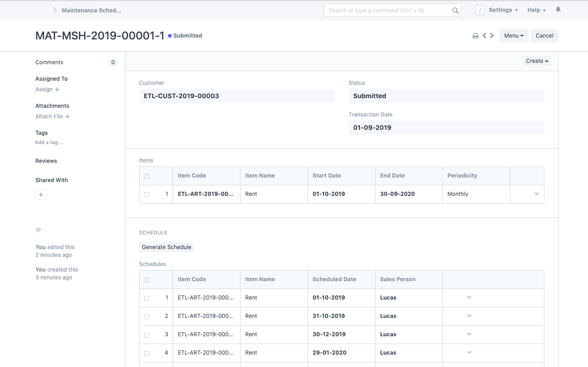Image resolution: width=588 pixels, height=367 pixels.
Task: Expand Items row 1 dropdown arrow
Action: 536,194
